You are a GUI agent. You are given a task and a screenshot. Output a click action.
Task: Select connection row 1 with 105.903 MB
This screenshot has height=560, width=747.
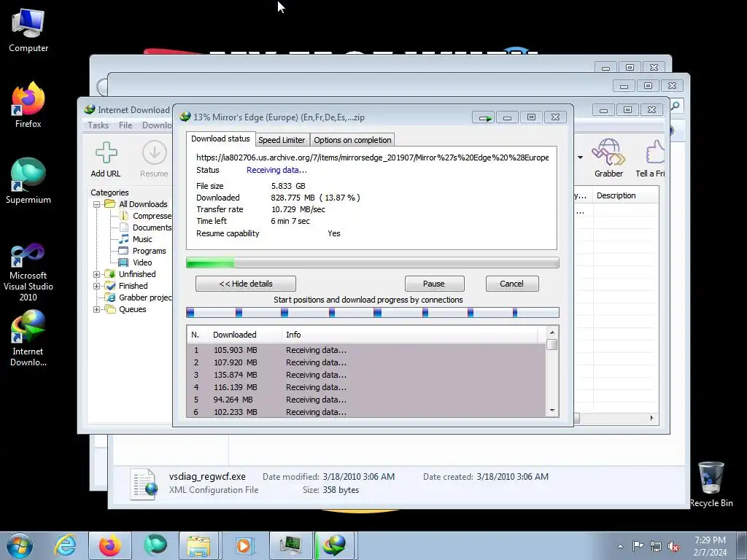366,351
